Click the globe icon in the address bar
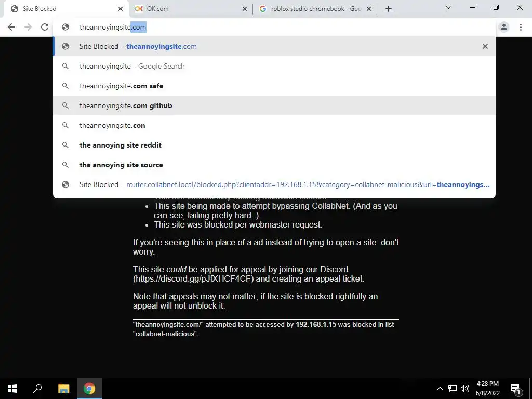Screen dimensions: 532x399 (65, 27)
